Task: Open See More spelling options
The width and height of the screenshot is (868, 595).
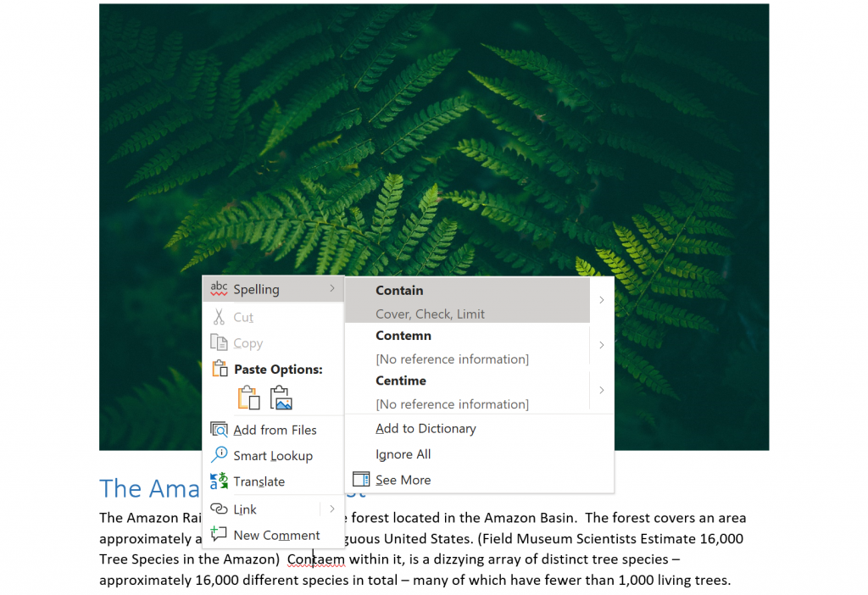Action: point(403,480)
